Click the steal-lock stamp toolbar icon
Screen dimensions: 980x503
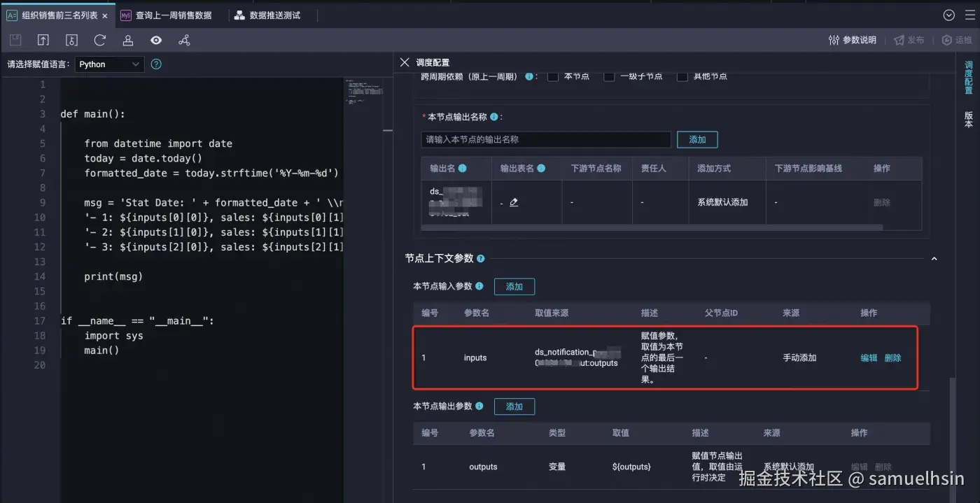[128, 41]
